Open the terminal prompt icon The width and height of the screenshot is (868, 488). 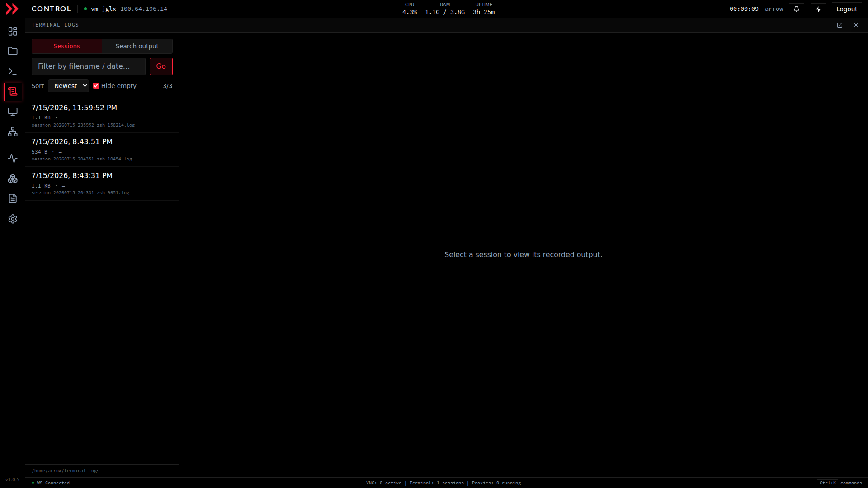tap(13, 71)
